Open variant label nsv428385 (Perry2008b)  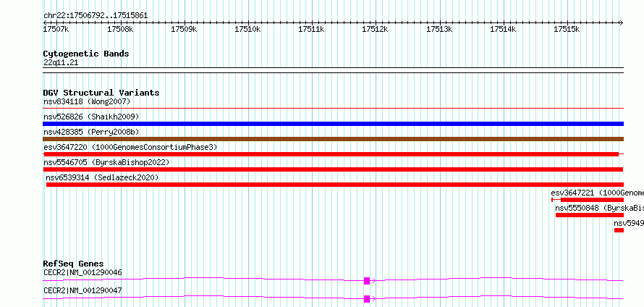tap(91, 132)
